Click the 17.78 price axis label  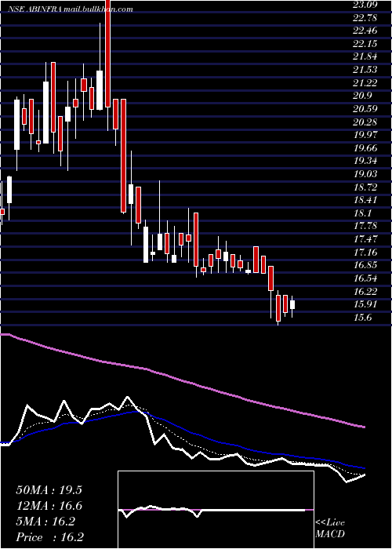[365, 227]
